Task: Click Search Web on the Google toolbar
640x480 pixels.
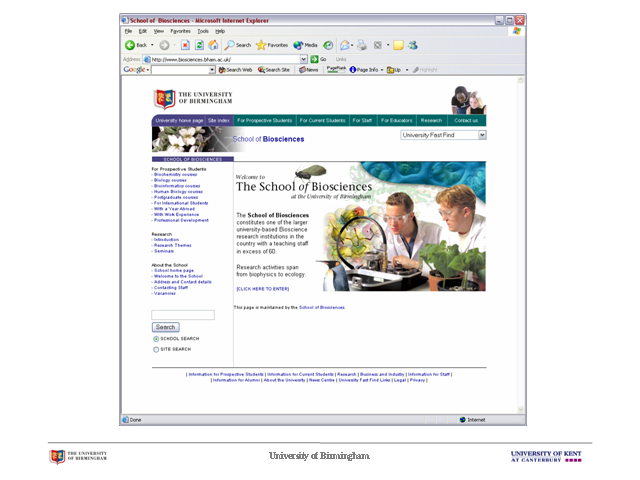Action: click(236, 70)
